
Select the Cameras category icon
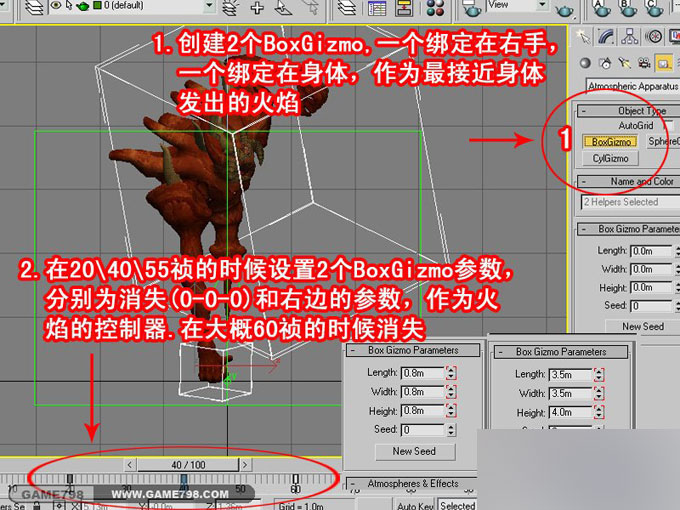click(x=644, y=63)
